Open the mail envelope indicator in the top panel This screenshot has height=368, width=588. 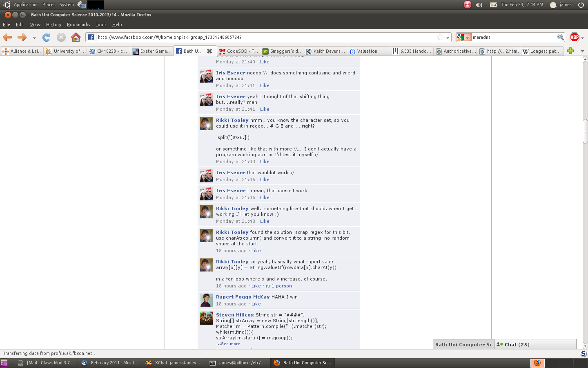tap(493, 5)
